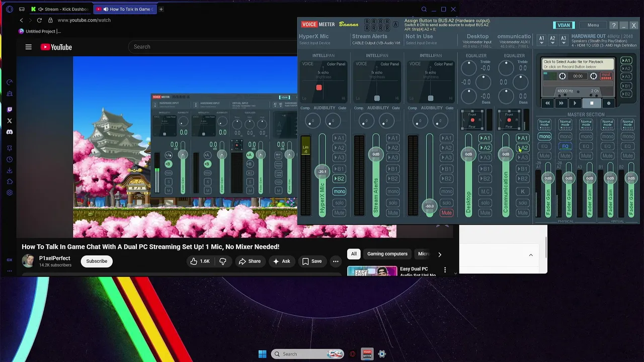Like the YouTube video

click(200, 261)
